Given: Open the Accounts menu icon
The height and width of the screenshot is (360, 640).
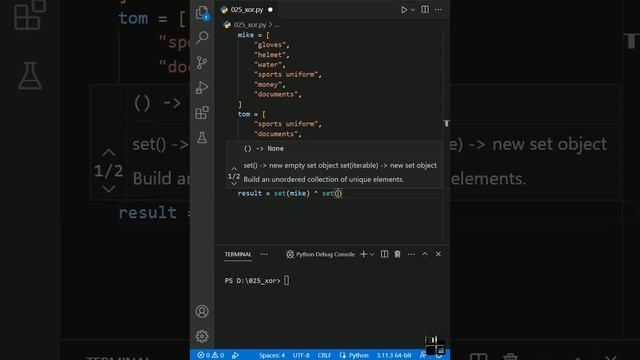Looking at the screenshot, I should 202,311.
